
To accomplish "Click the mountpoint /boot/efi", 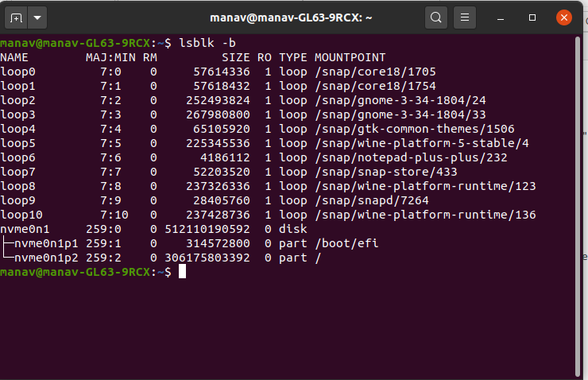I will pos(346,243).
